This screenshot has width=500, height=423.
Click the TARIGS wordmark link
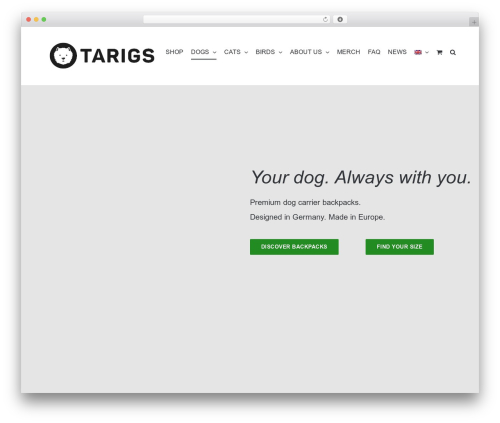point(117,56)
